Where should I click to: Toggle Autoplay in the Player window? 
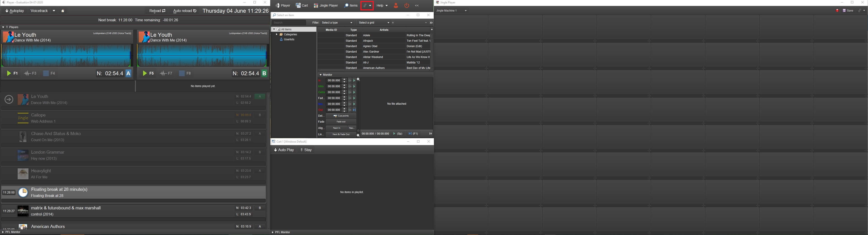[15, 11]
